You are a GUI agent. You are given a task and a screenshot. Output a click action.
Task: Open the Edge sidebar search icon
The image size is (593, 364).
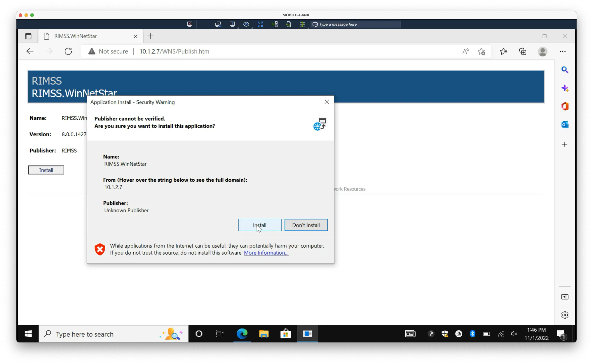click(565, 70)
